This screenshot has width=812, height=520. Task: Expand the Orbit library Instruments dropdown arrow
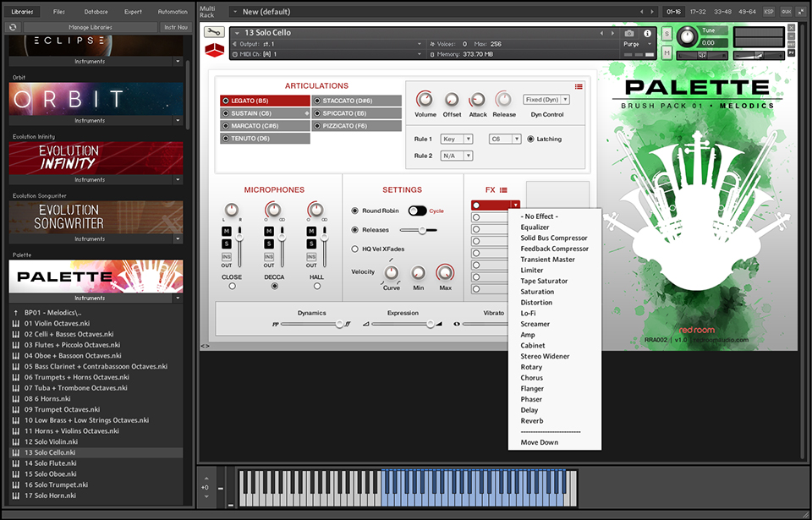point(178,121)
